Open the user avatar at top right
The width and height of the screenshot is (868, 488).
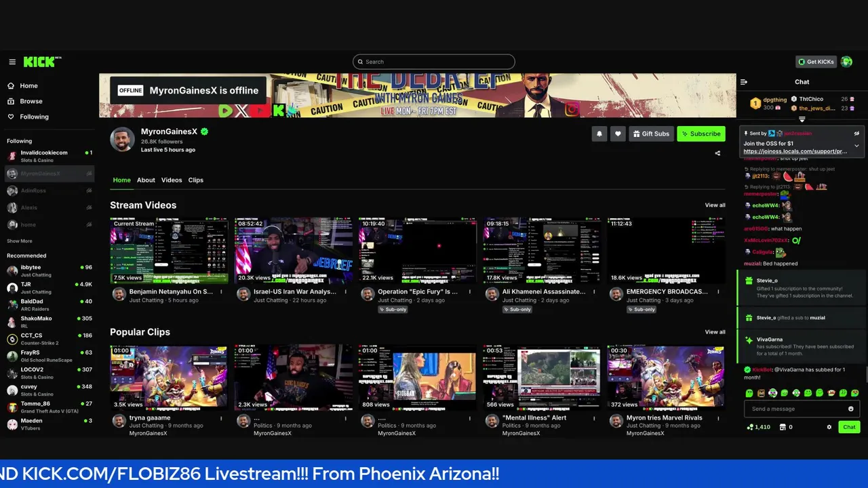pos(846,62)
